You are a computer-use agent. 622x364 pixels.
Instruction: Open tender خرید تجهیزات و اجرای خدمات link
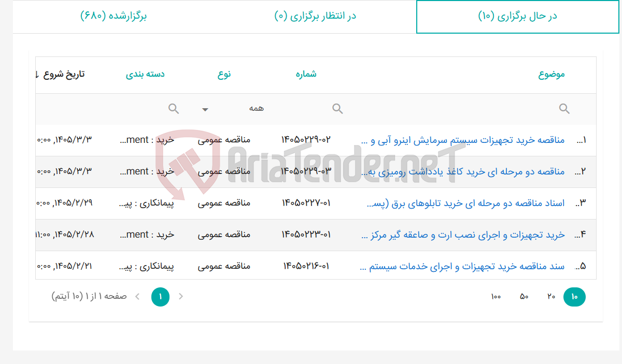coord(462,267)
